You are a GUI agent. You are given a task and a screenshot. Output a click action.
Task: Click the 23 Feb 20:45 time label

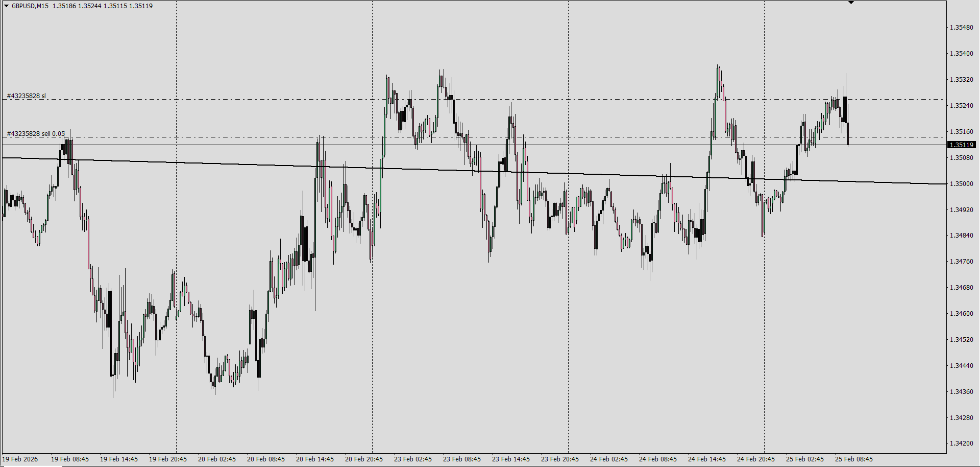pos(560,459)
